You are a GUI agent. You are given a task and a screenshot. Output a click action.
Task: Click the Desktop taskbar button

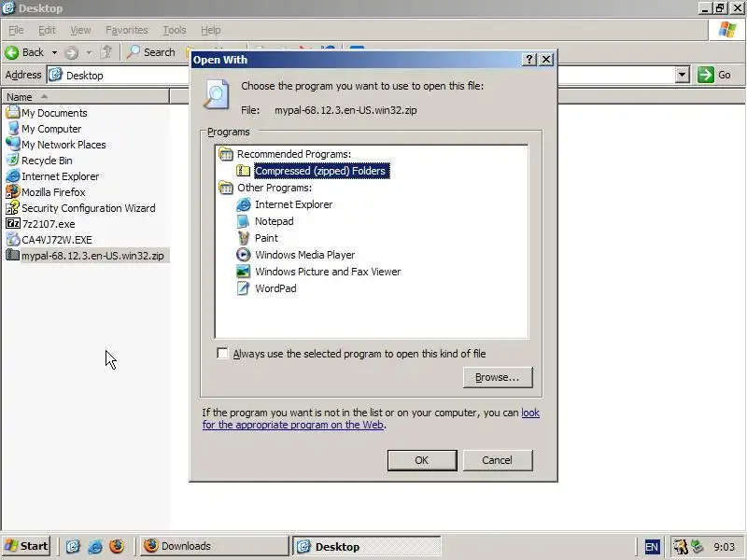point(366,546)
